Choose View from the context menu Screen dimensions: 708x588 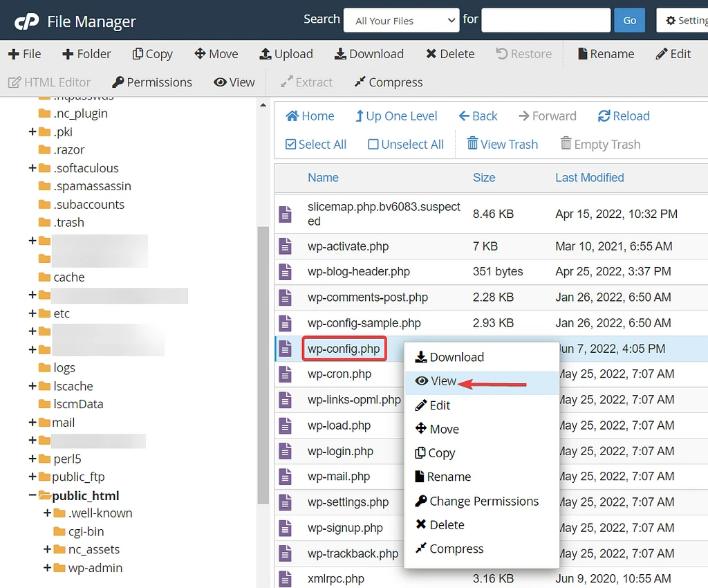[443, 381]
